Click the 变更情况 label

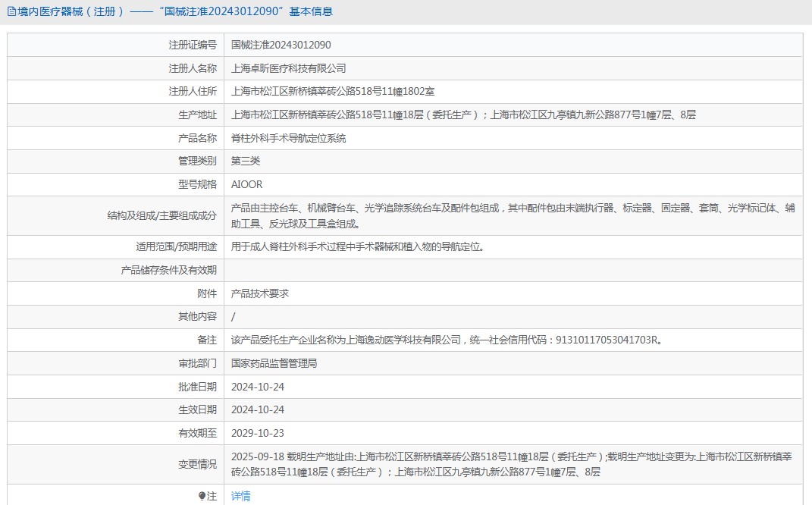(197, 464)
